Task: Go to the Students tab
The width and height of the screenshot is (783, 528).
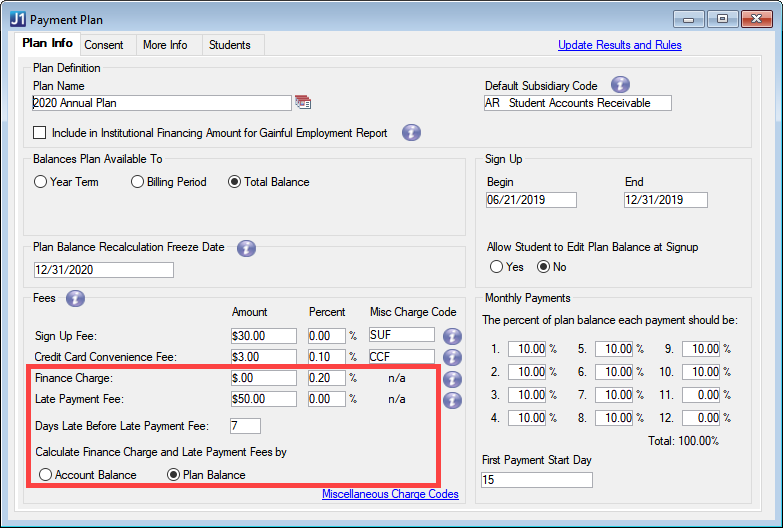Action: (x=229, y=45)
